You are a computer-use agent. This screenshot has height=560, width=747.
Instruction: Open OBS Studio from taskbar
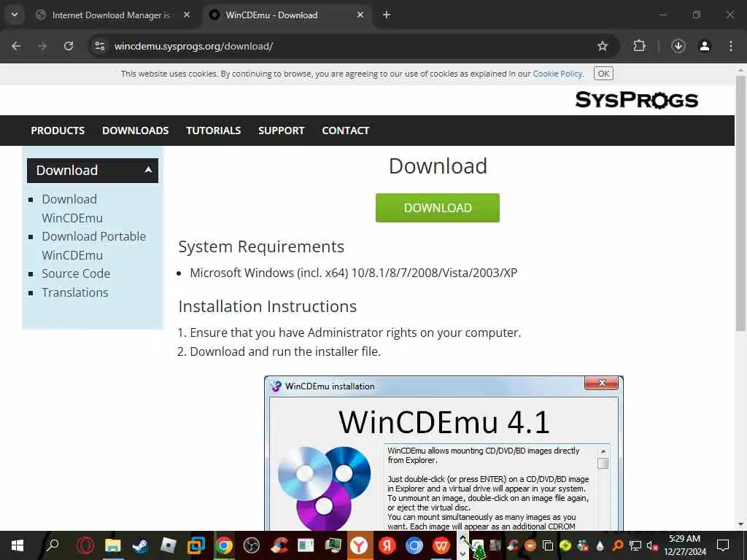coord(251,545)
